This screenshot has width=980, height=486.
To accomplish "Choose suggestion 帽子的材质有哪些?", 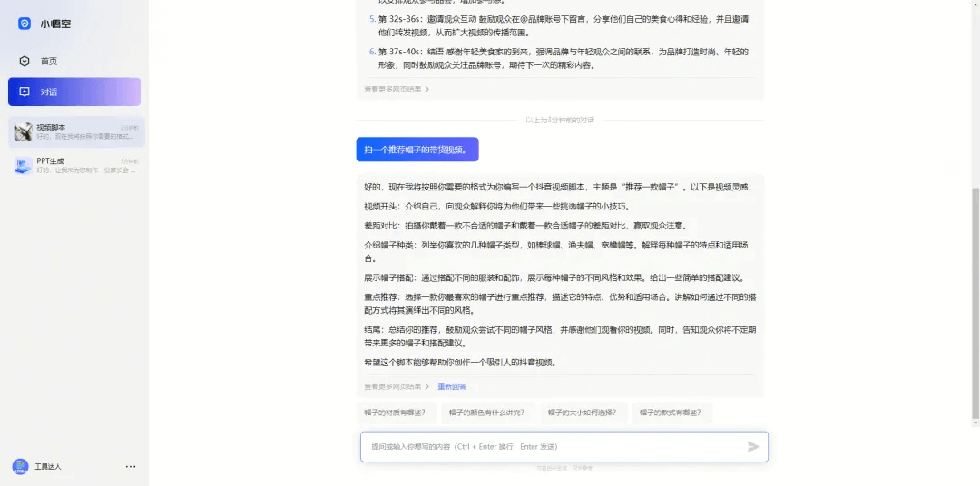I will pos(395,413).
